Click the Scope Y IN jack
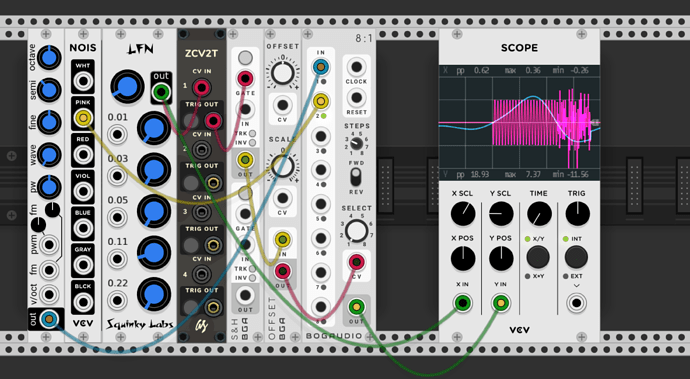 501,303
